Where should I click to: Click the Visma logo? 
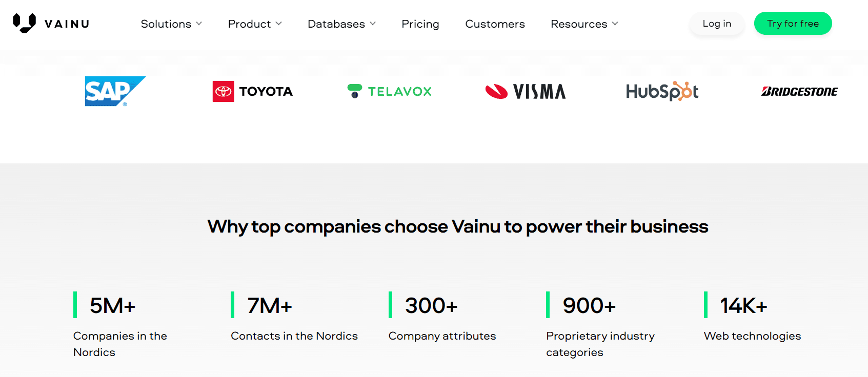(x=526, y=91)
